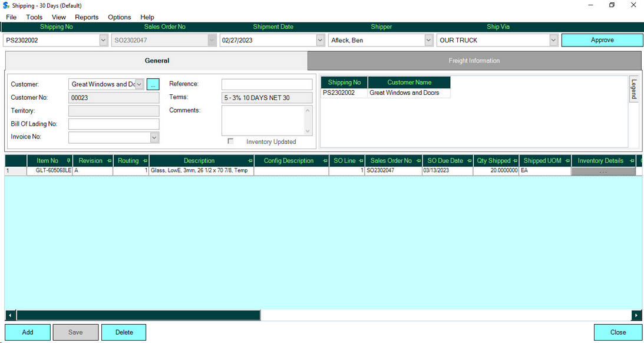Open the Shipper dropdown

pyautogui.click(x=428, y=40)
